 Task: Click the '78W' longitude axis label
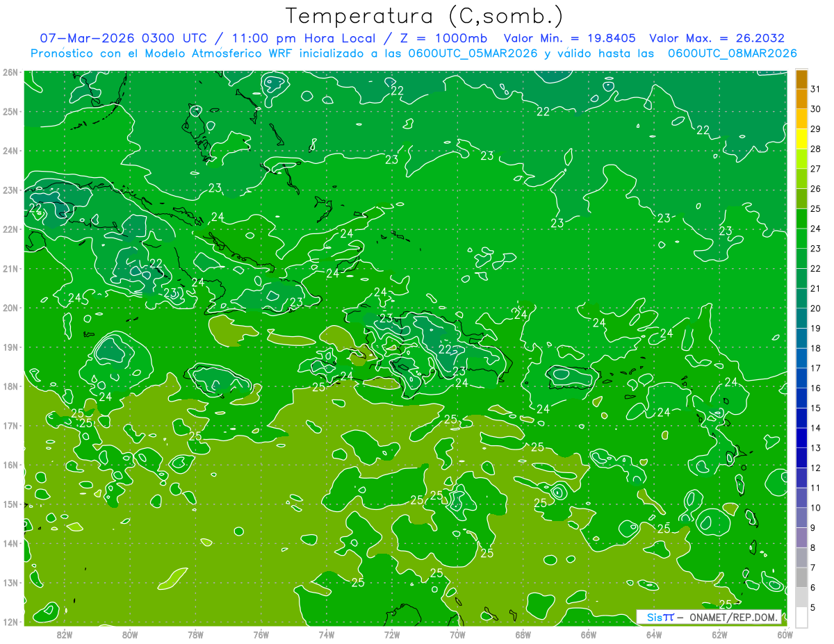pyautogui.click(x=195, y=634)
